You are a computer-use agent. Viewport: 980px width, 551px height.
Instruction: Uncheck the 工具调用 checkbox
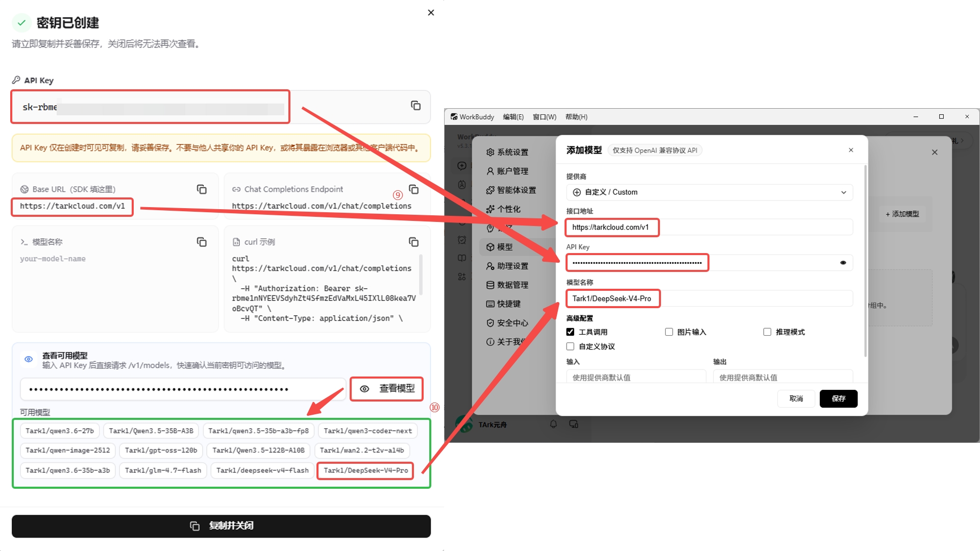570,332
